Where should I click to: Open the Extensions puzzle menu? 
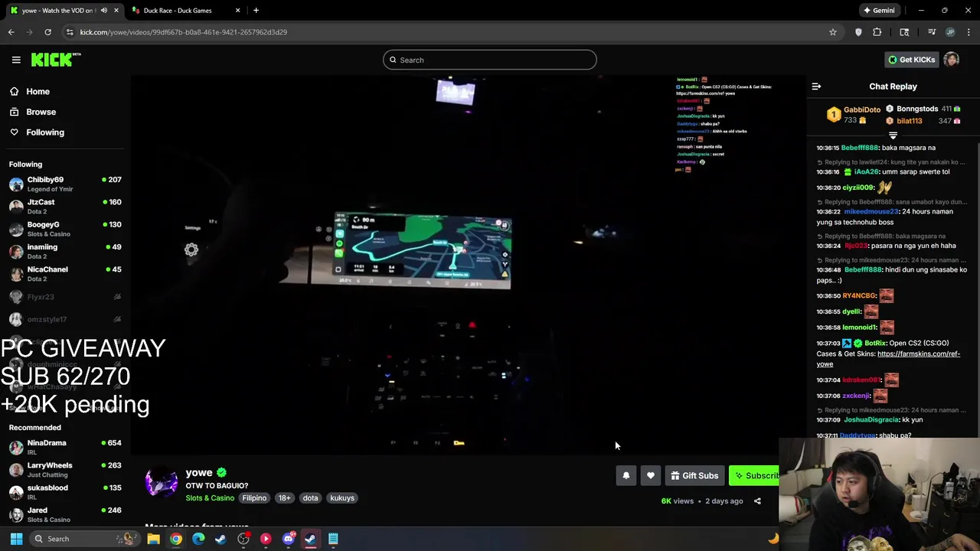point(877,31)
